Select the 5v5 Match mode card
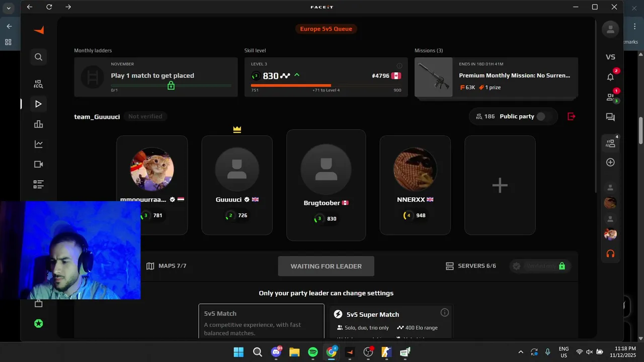 click(x=262, y=321)
